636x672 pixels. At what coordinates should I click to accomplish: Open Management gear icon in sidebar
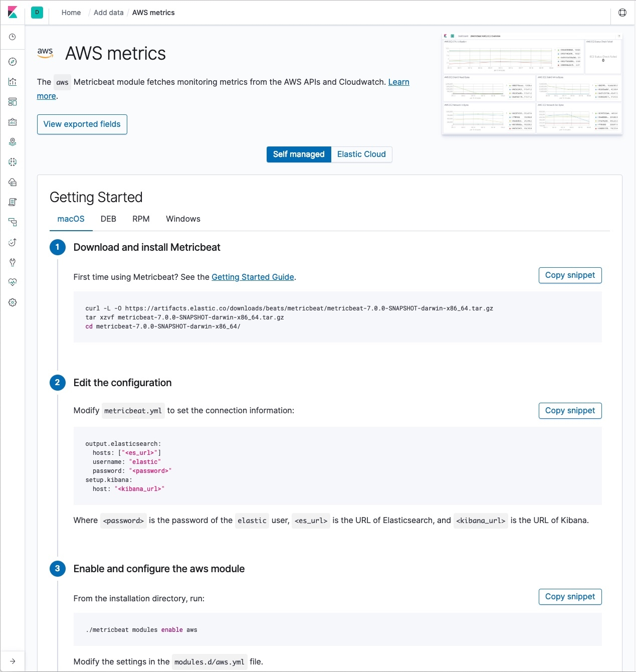(x=13, y=302)
